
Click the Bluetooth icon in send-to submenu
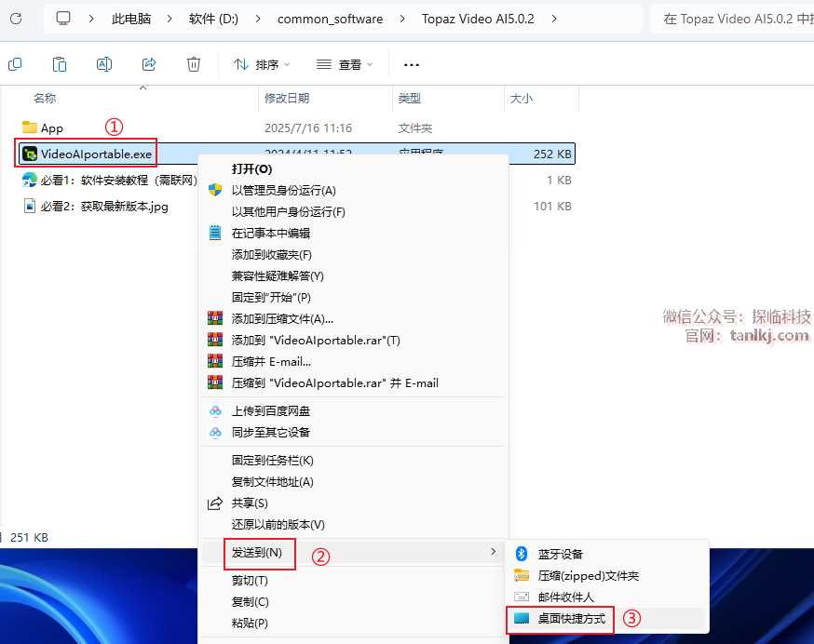click(522, 554)
